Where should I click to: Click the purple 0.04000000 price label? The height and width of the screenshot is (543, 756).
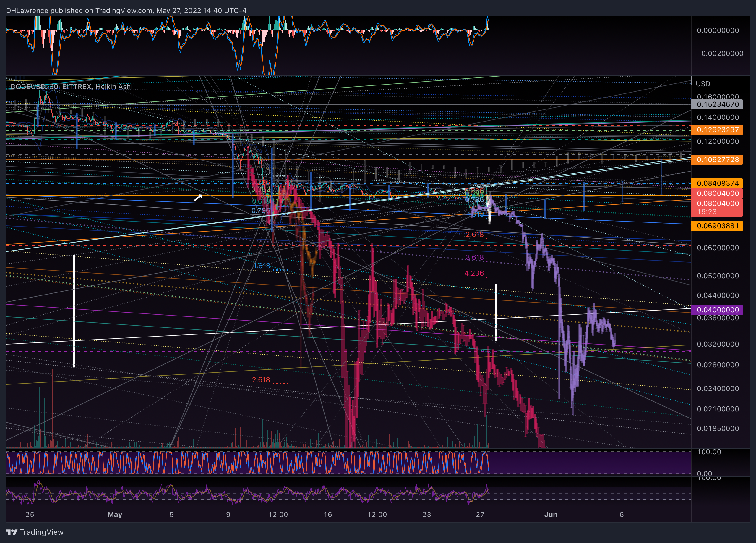tap(717, 310)
